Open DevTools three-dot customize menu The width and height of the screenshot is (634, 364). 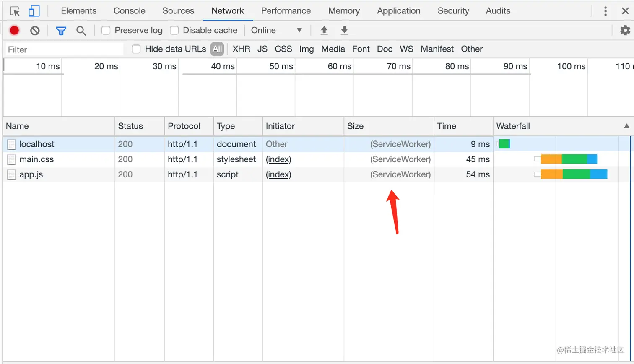[x=605, y=11]
